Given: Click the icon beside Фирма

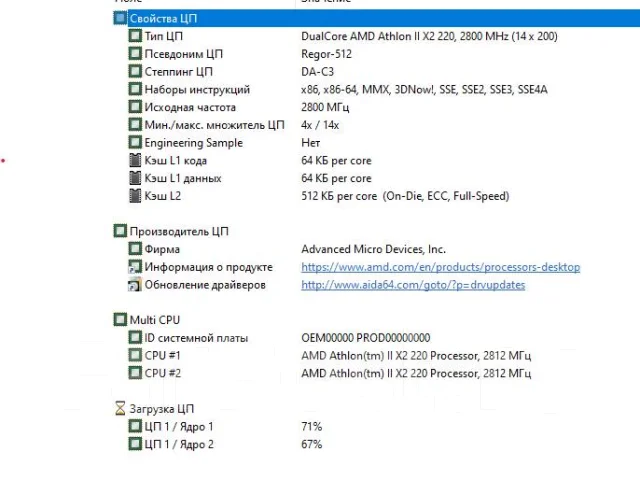Looking at the screenshot, I should tap(135, 249).
